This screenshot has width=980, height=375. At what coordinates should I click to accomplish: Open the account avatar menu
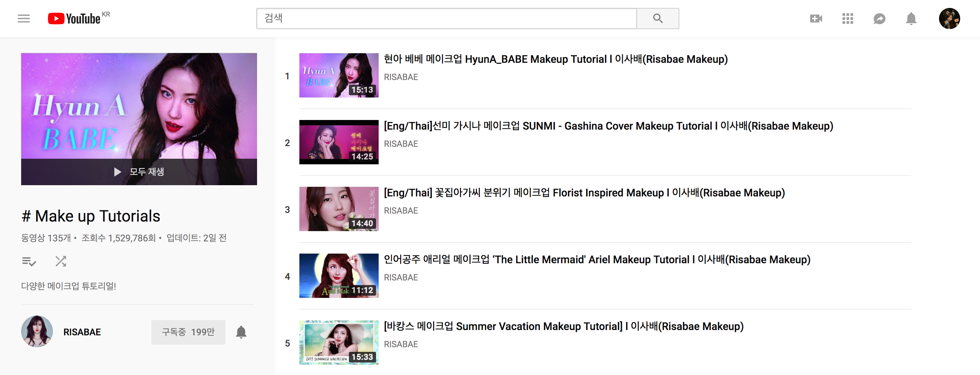pyautogui.click(x=949, y=18)
